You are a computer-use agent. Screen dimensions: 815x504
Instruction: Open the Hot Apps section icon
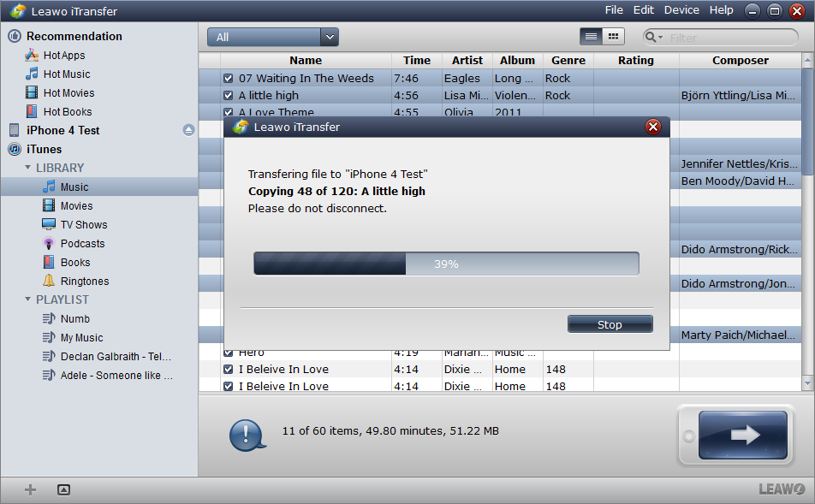coord(32,55)
